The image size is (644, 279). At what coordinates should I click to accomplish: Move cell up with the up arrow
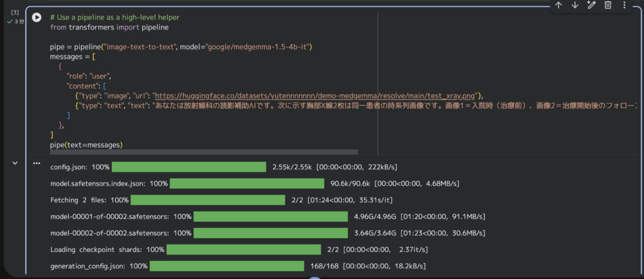[x=558, y=5]
